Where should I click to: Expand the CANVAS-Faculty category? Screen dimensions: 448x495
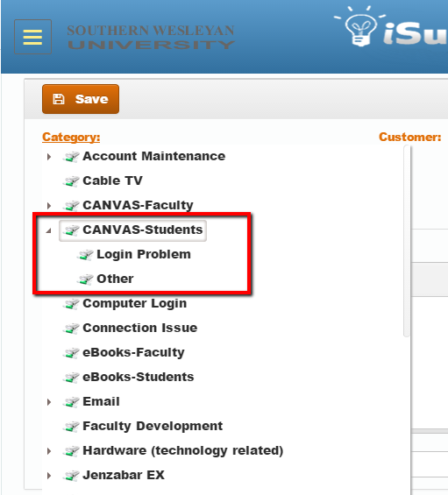49,206
